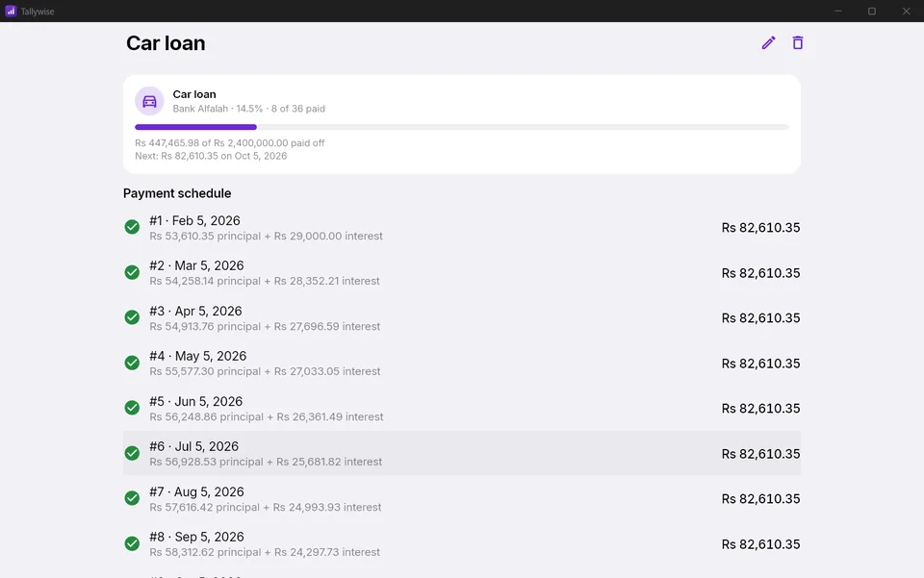The width and height of the screenshot is (924, 578).
Task: Select the '#8 · Sep 5, 2026' row title
Action: 196,537
